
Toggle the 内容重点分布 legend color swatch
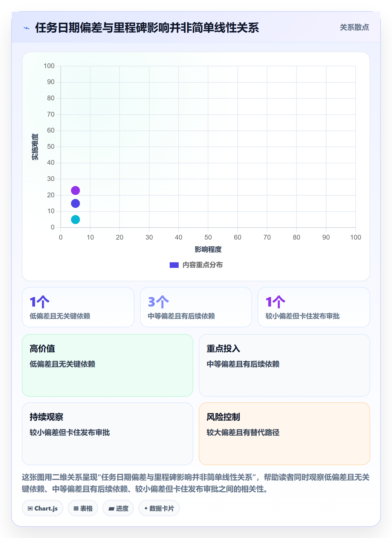(x=174, y=265)
